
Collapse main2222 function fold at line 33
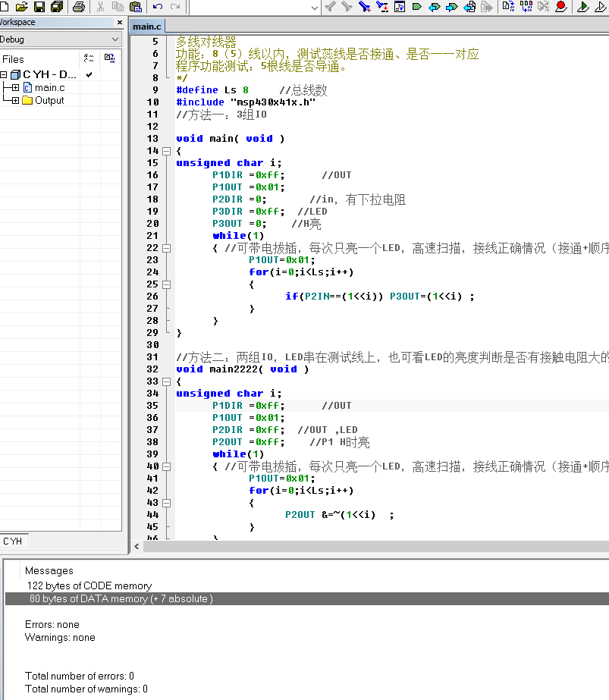coord(167,381)
